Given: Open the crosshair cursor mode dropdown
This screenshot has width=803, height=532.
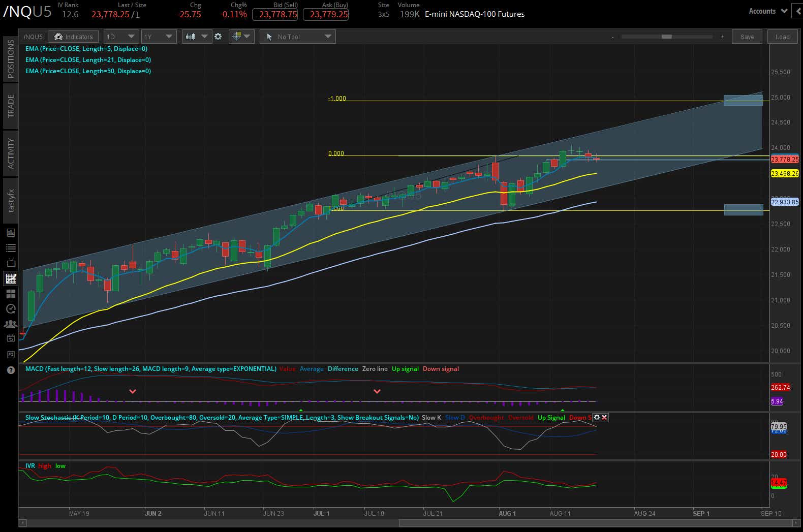Looking at the screenshot, I should (241, 37).
